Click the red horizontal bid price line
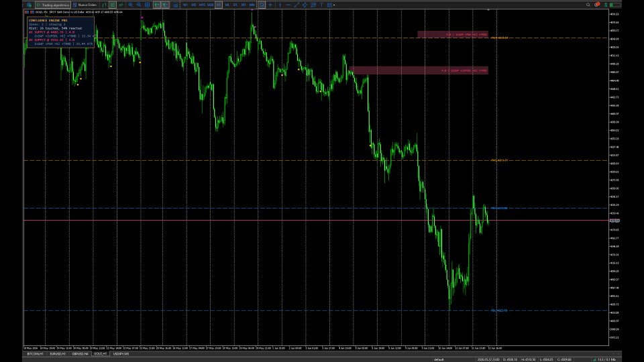 coord(315,221)
